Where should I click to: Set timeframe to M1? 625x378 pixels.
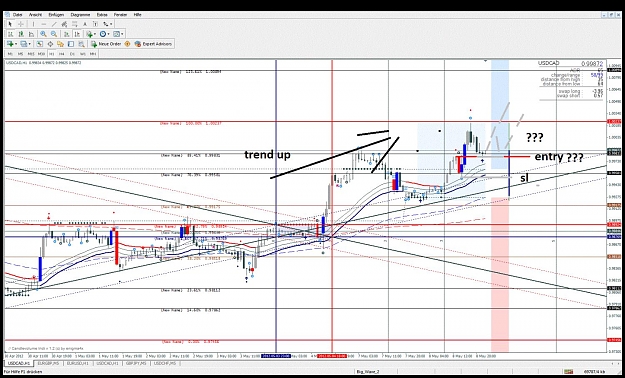click(x=10, y=54)
